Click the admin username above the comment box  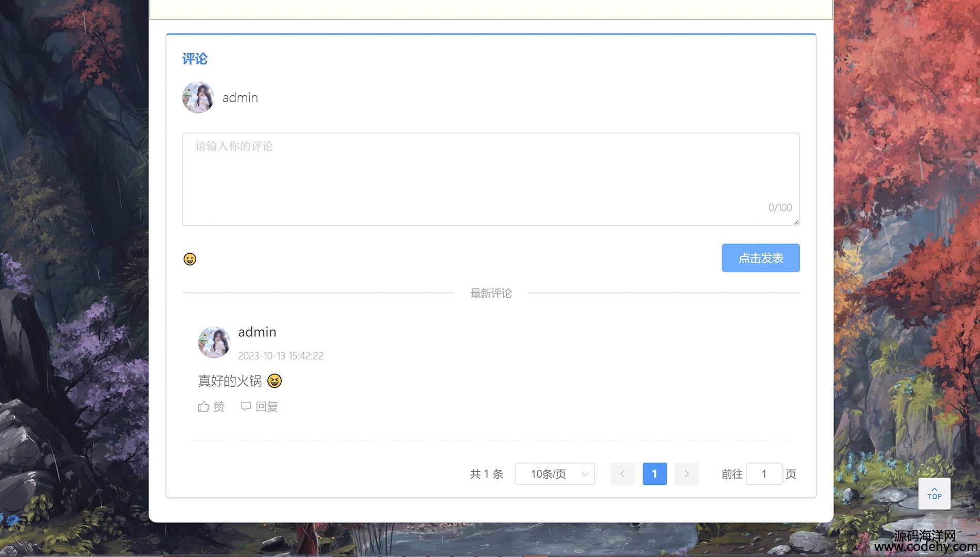240,98
